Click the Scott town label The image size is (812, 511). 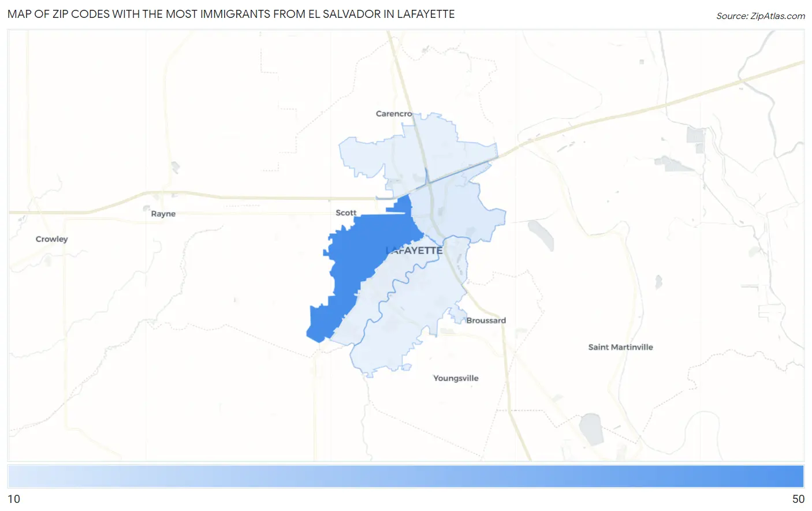coord(346,212)
